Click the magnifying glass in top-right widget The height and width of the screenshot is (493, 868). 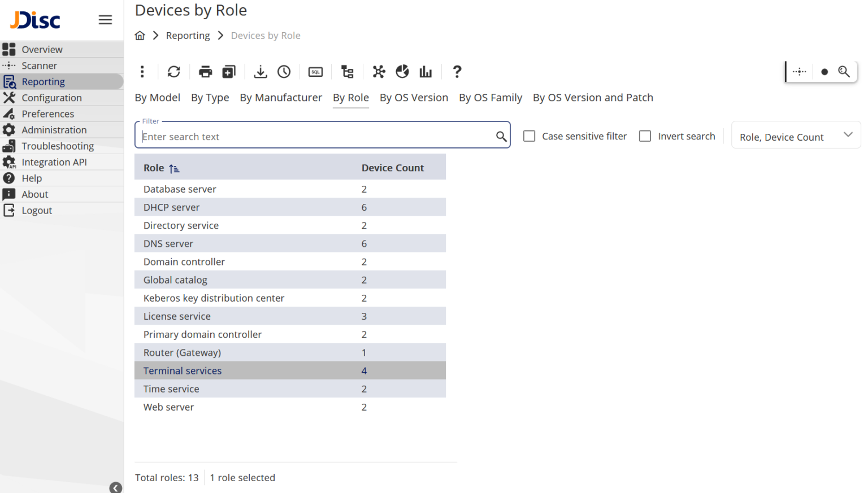pos(844,72)
